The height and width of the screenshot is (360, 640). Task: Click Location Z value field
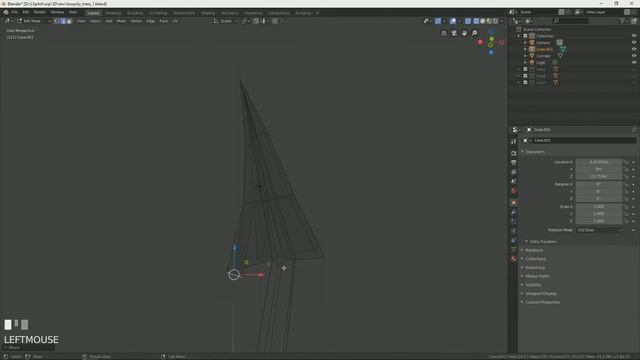(599, 176)
